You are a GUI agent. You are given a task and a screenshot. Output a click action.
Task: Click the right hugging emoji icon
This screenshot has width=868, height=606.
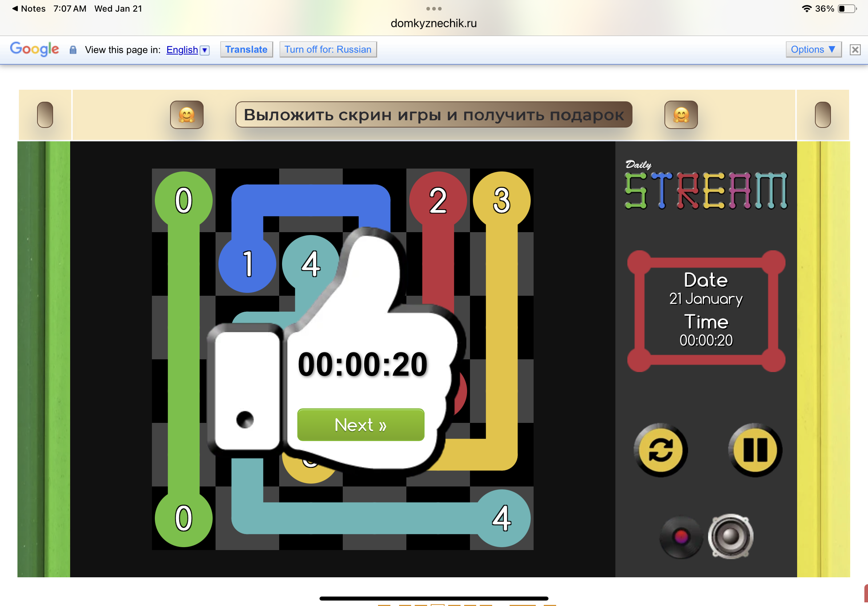click(x=681, y=115)
